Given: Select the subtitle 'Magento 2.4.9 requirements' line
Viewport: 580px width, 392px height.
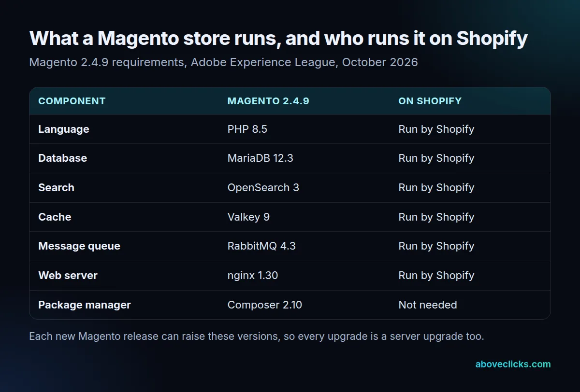Looking at the screenshot, I should [223, 63].
